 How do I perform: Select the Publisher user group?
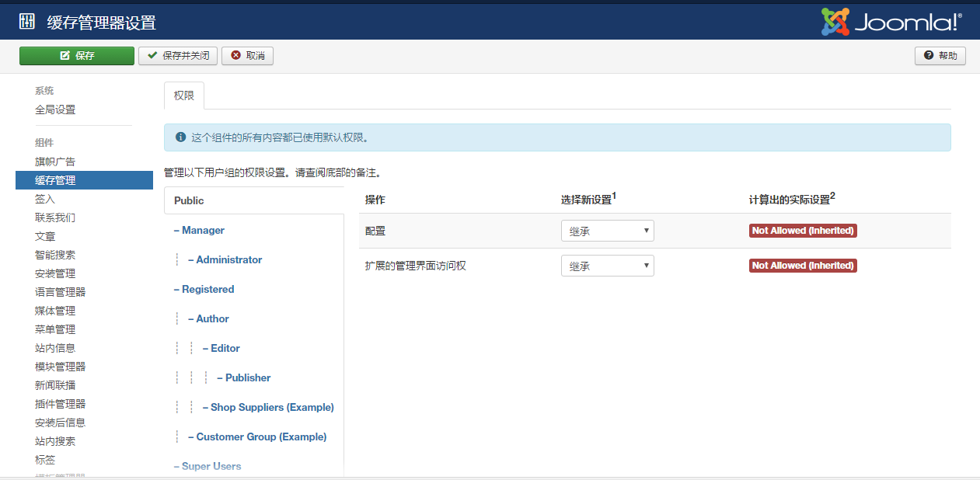245,377
